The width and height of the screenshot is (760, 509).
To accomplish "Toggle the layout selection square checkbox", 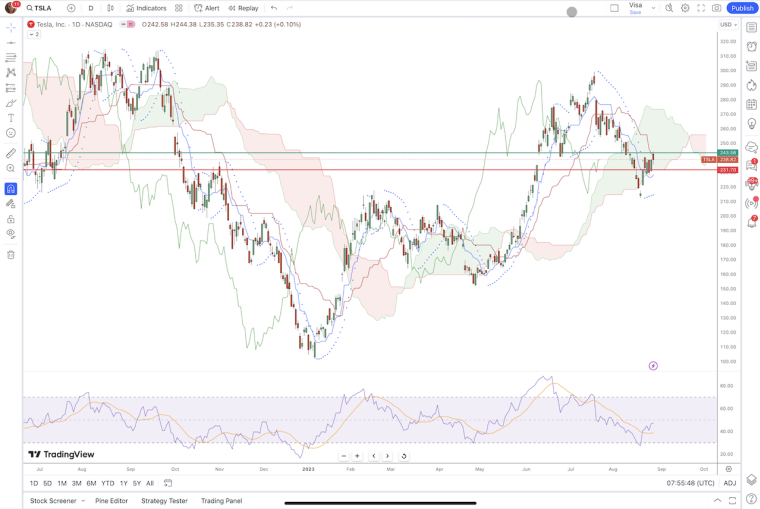I will (x=614, y=8).
